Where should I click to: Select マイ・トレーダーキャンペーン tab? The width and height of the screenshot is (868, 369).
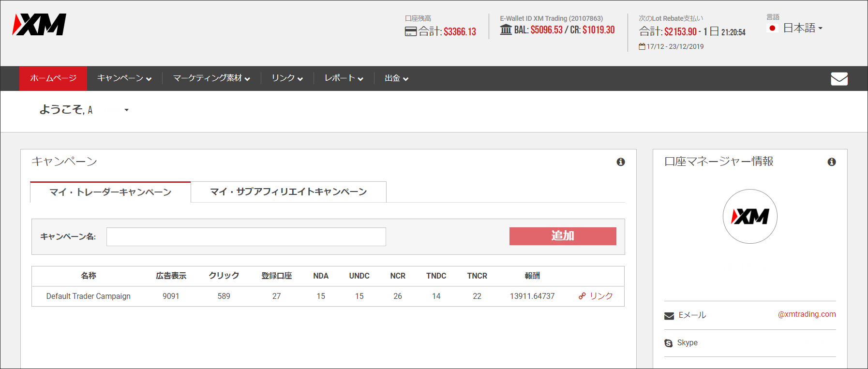click(x=110, y=192)
